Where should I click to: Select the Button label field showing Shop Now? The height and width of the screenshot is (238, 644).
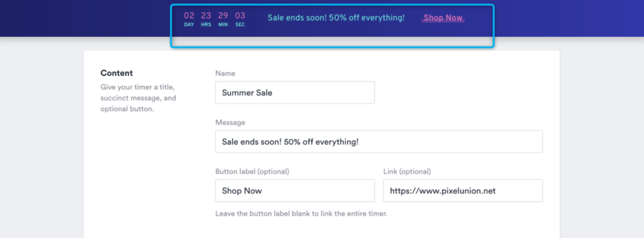coord(295,190)
